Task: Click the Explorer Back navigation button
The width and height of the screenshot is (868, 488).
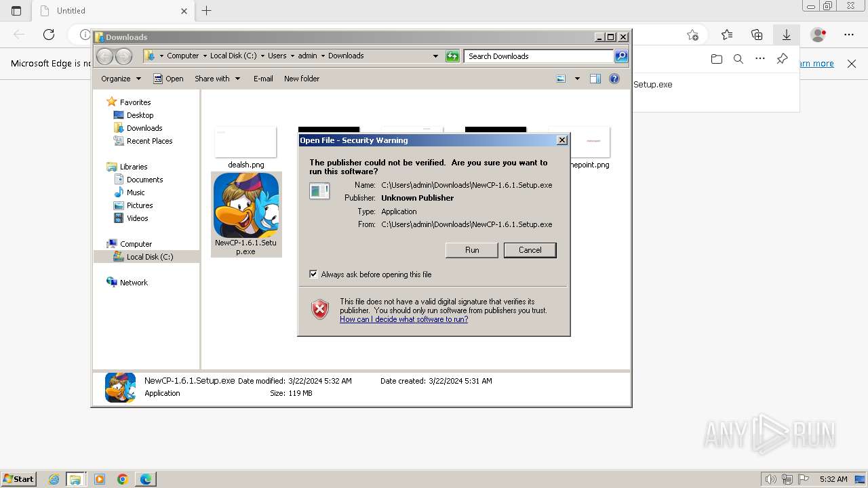Action: pos(104,56)
